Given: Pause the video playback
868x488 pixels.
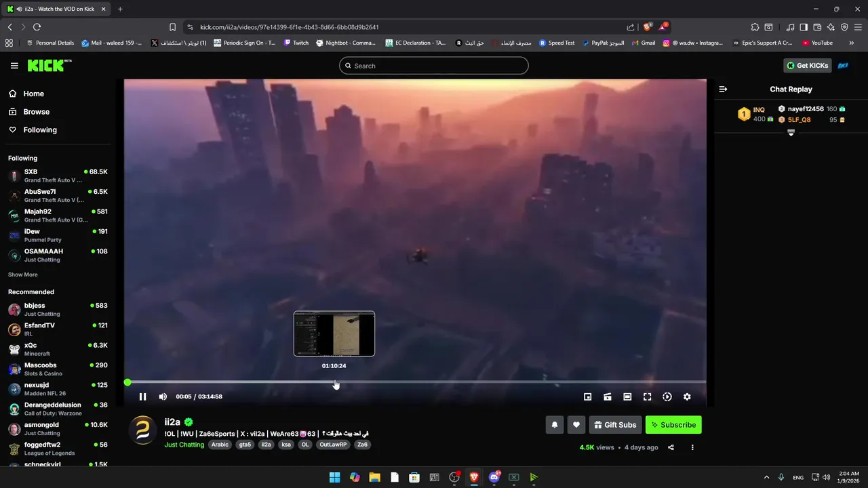Looking at the screenshot, I should [x=142, y=396].
